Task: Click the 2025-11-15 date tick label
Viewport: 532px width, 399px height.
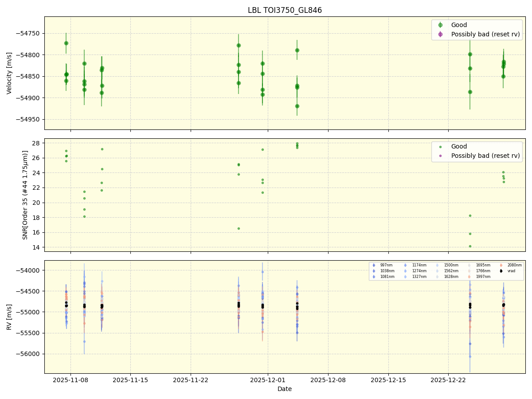Action: tap(130, 380)
